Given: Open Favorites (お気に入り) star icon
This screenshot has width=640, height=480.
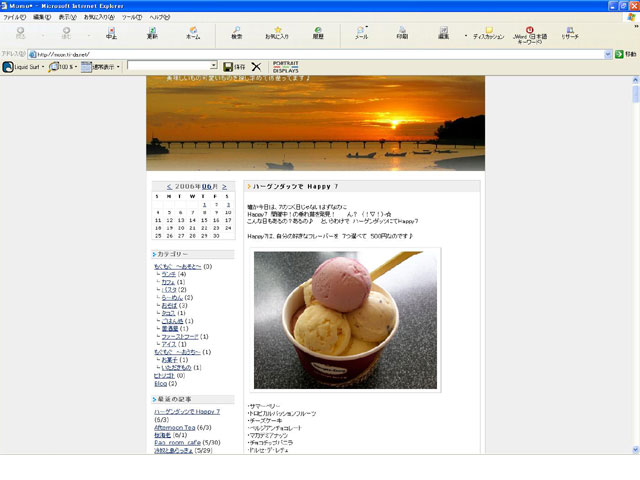Looking at the screenshot, I should tap(278, 30).
